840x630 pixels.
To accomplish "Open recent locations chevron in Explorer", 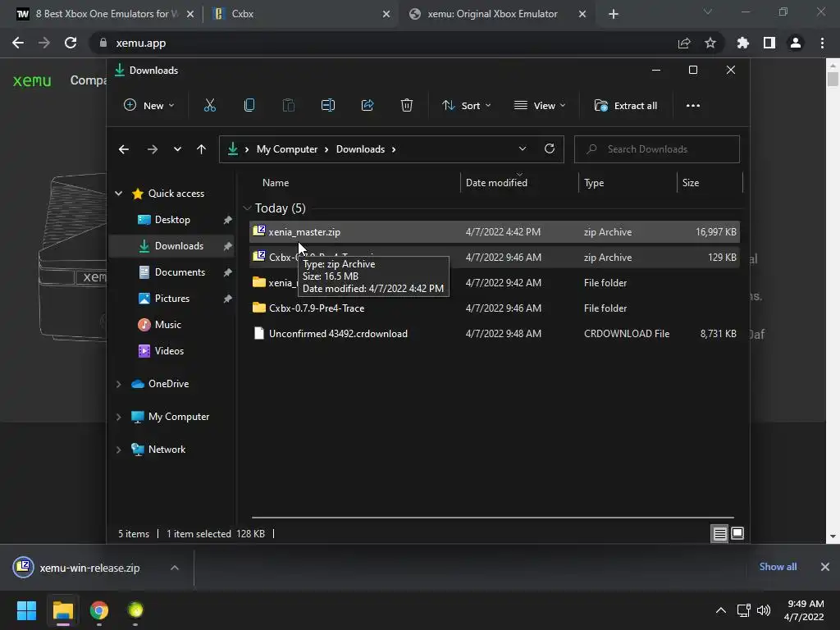I will coord(177,149).
